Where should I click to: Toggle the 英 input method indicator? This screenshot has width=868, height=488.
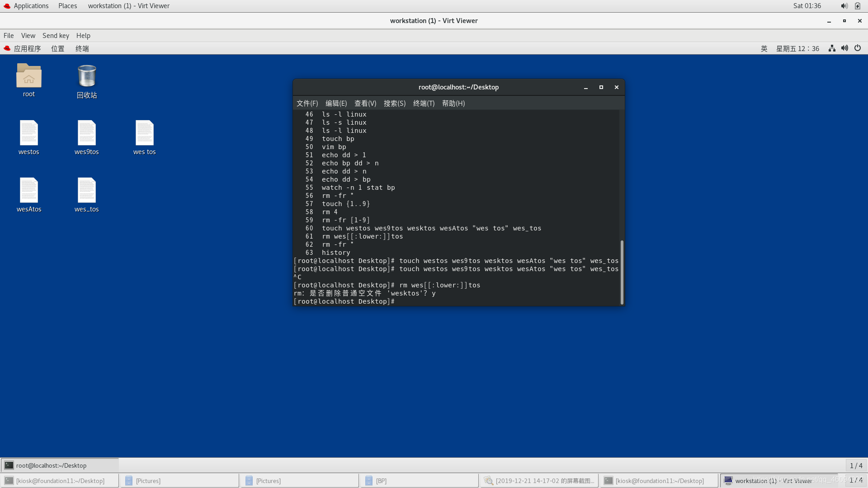tap(764, 48)
